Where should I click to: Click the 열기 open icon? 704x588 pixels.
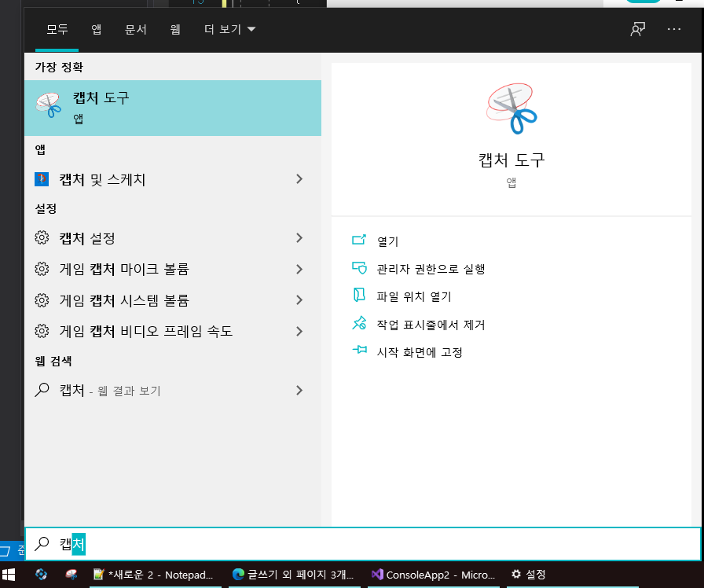(x=359, y=240)
